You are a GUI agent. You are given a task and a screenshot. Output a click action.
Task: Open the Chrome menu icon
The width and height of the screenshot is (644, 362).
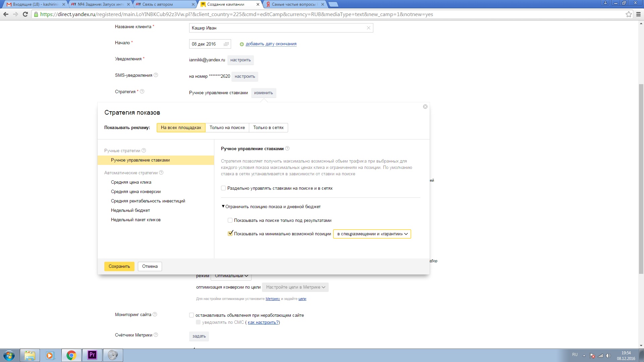639,14
